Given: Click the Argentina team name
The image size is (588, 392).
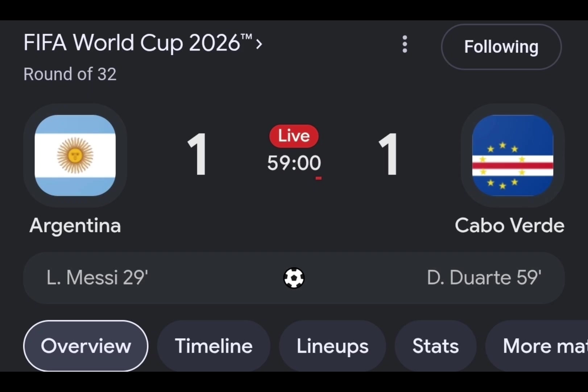Looking at the screenshot, I should tap(75, 225).
